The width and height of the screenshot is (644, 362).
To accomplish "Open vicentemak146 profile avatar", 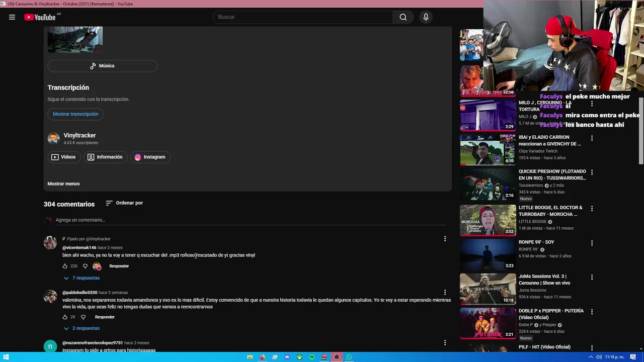I will [x=50, y=242].
